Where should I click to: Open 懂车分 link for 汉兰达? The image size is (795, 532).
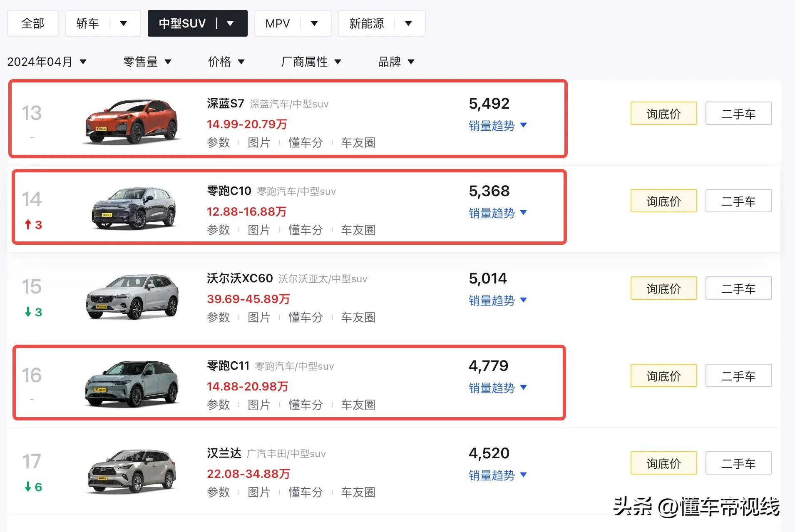(306, 492)
